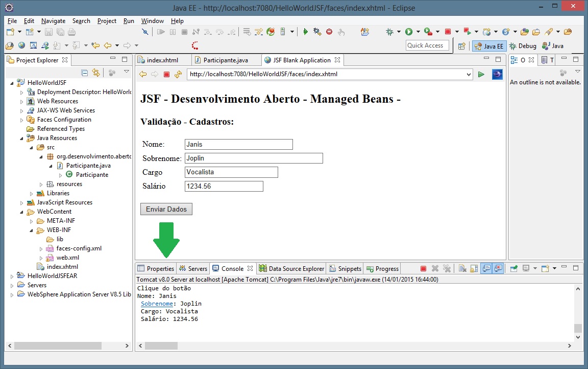Click into the Salário input field

tap(224, 187)
